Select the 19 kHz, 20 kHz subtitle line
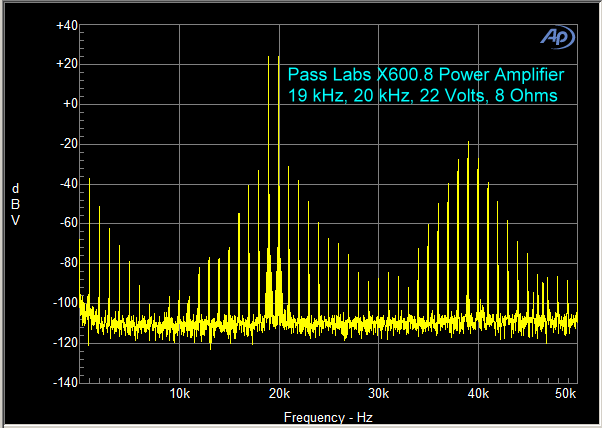 point(422,95)
